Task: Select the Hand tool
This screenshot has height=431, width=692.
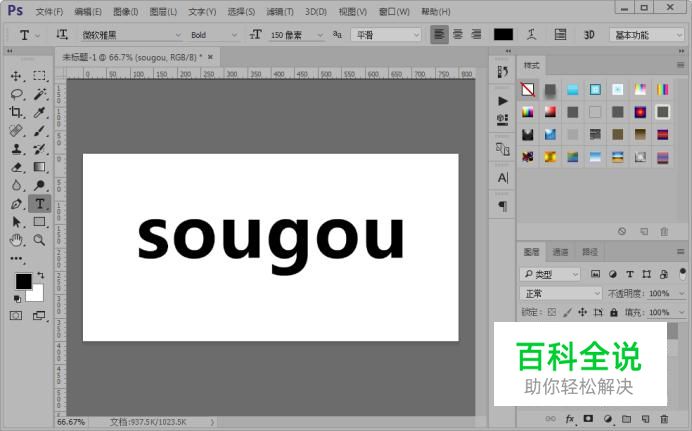Action: point(16,240)
